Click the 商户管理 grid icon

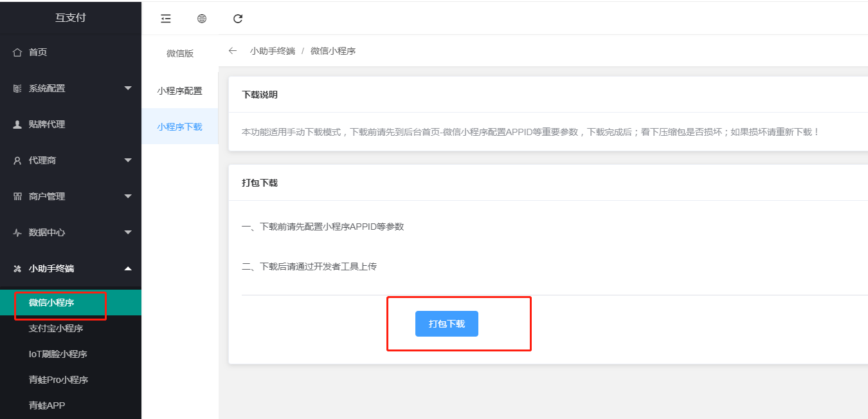tap(17, 196)
